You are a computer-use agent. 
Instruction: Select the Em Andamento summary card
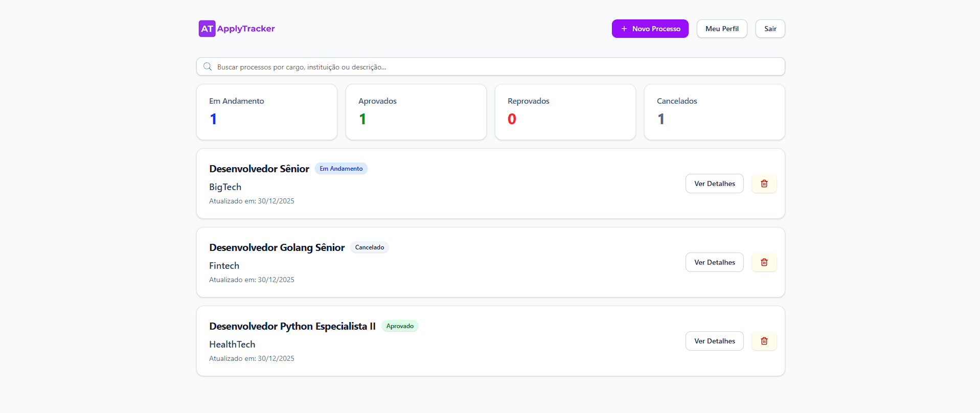(x=267, y=112)
